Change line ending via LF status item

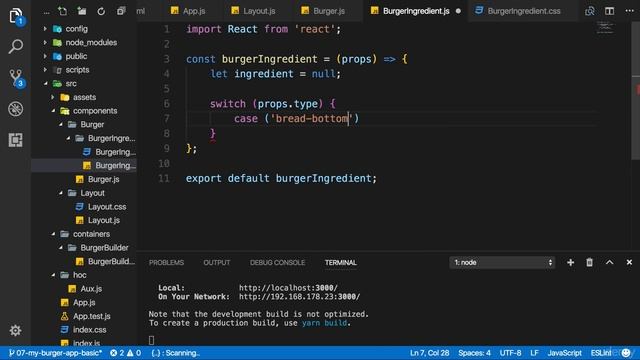pyautogui.click(x=534, y=353)
